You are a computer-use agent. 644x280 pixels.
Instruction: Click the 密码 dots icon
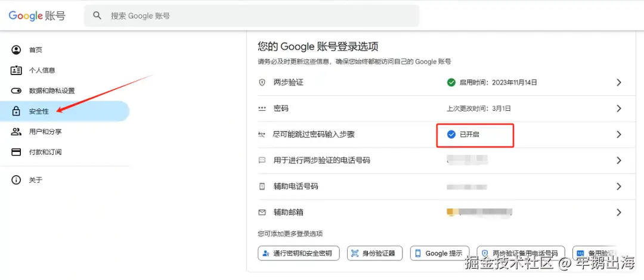coord(262,109)
